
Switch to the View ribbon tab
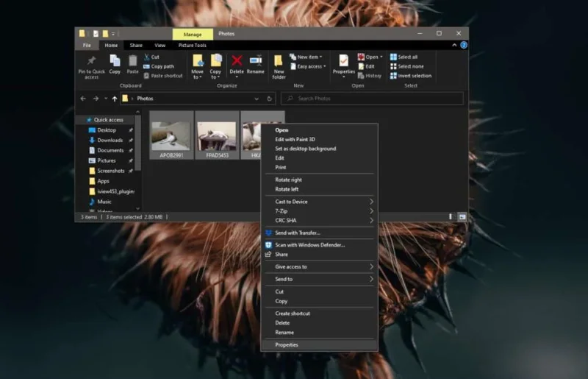[160, 45]
